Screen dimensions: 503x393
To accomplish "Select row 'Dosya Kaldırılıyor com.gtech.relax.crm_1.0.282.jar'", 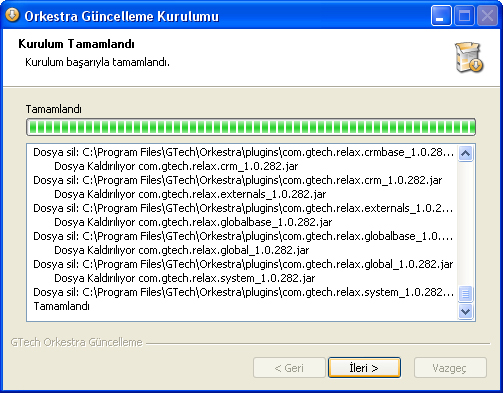I will click(x=176, y=166).
